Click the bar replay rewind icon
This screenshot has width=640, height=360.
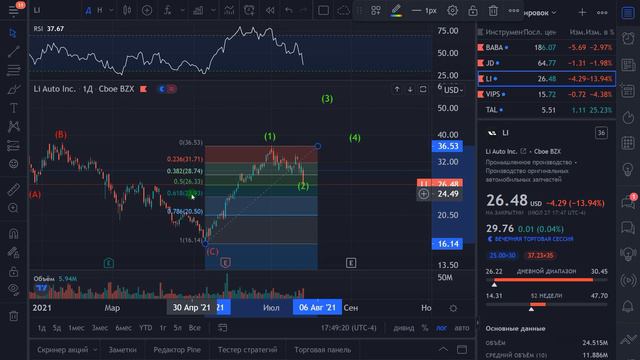click(x=270, y=10)
